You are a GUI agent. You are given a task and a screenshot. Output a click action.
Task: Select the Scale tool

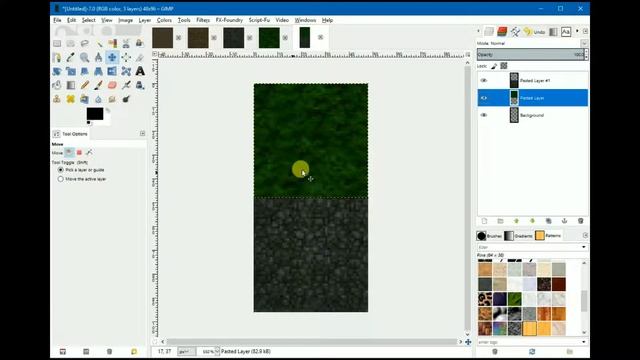pyautogui.click(x=71, y=71)
